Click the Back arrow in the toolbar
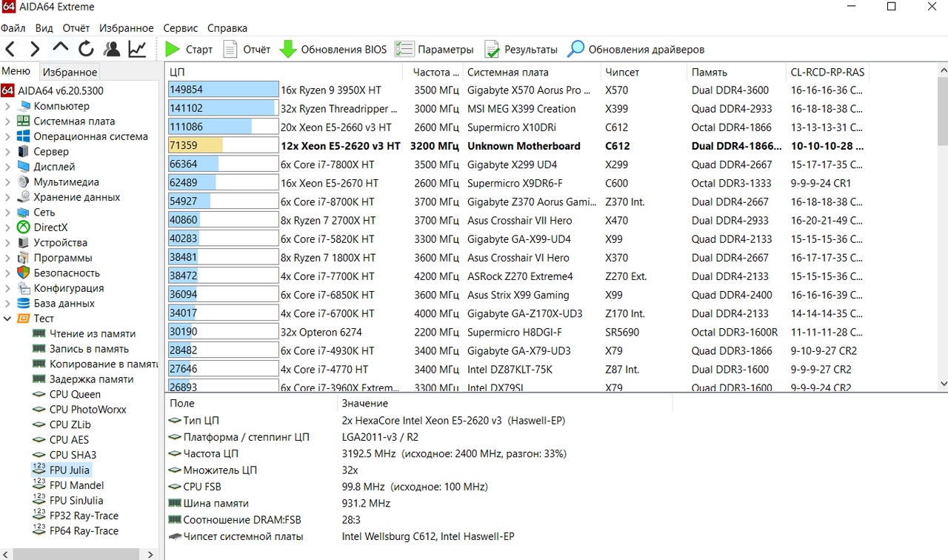This screenshot has width=948, height=560. point(10,50)
